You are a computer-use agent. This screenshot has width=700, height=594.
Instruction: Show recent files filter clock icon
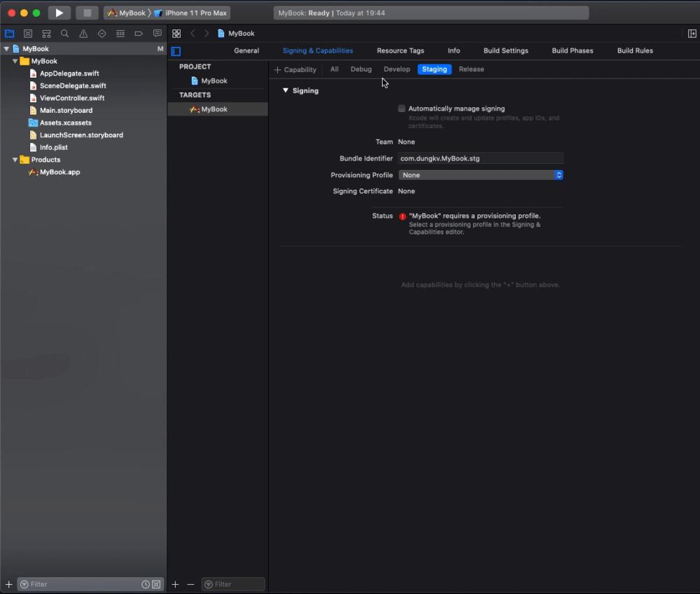pyautogui.click(x=146, y=584)
